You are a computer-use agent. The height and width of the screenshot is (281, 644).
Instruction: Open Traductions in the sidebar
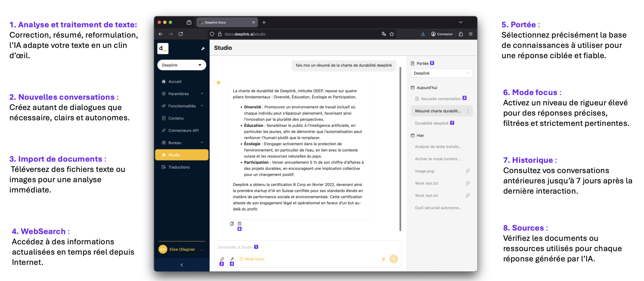(x=179, y=167)
